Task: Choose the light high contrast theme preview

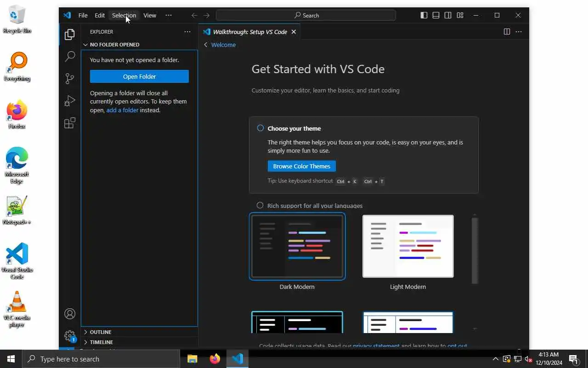Action: [x=408, y=322]
